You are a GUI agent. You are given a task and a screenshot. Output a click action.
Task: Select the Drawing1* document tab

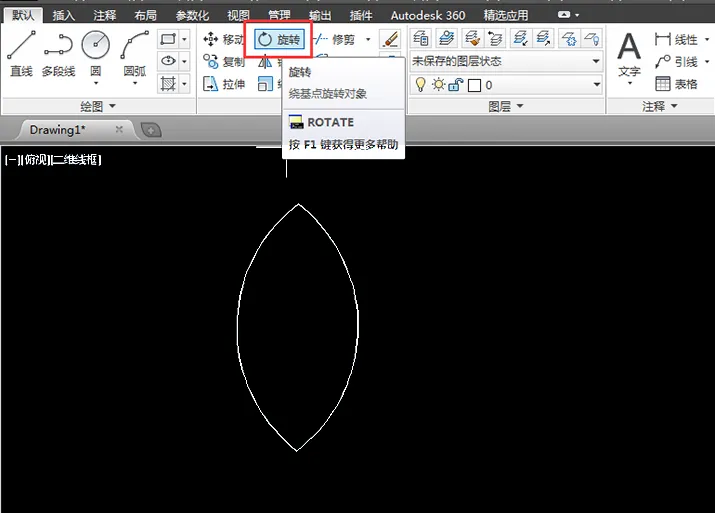tap(57, 130)
